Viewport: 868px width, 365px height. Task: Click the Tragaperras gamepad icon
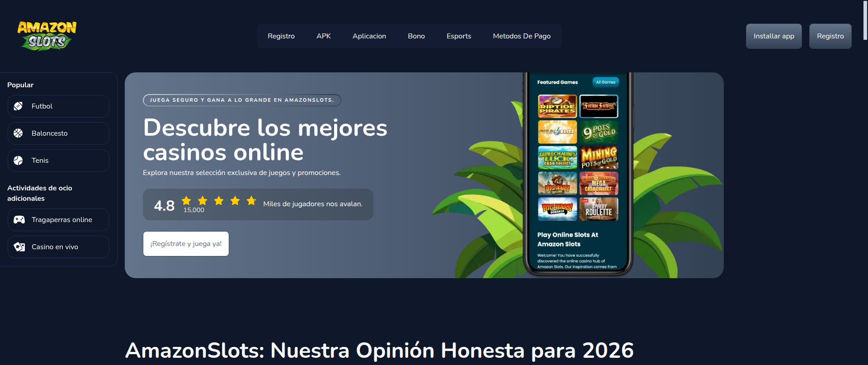tap(19, 220)
